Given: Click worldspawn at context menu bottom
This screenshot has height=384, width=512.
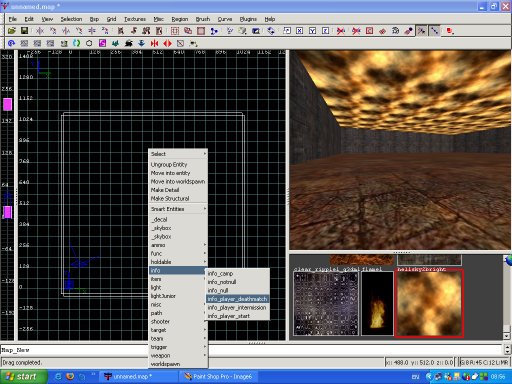Looking at the screenshot, I should pyautogui.click(x=178, y=364).
